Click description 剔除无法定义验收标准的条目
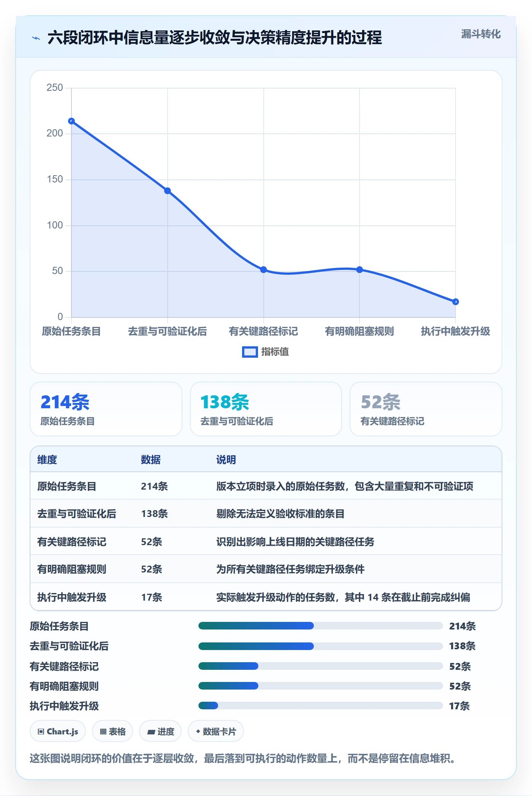 280,514
